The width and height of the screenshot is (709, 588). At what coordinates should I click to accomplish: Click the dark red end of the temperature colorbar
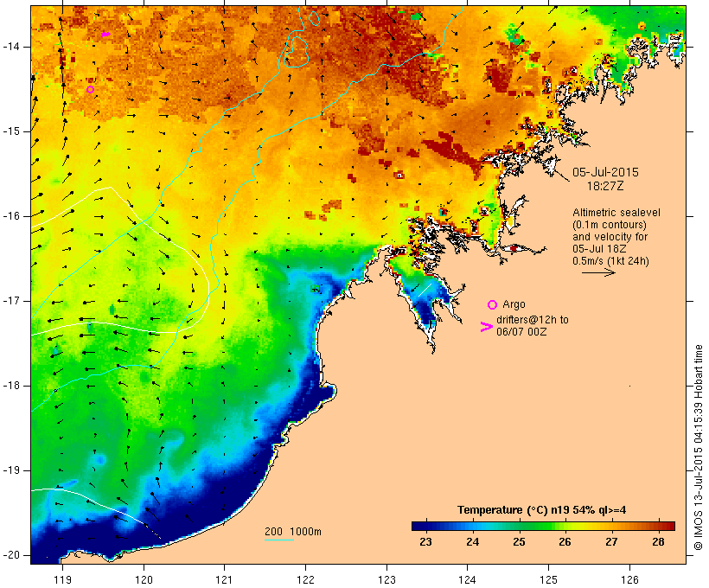(x=668, y=526)
